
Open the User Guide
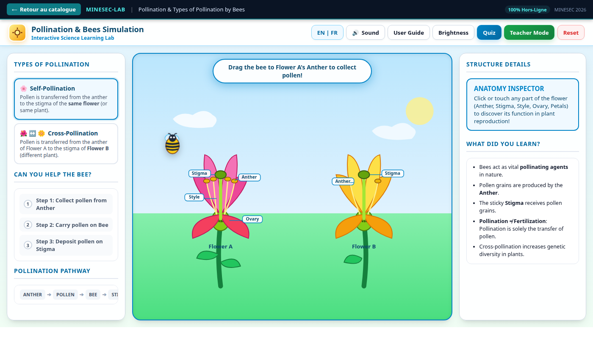(x=409, y=33)
